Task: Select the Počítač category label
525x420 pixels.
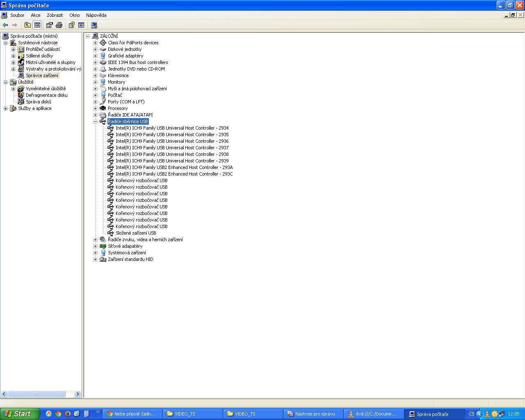Action: [x=115, y=95]
